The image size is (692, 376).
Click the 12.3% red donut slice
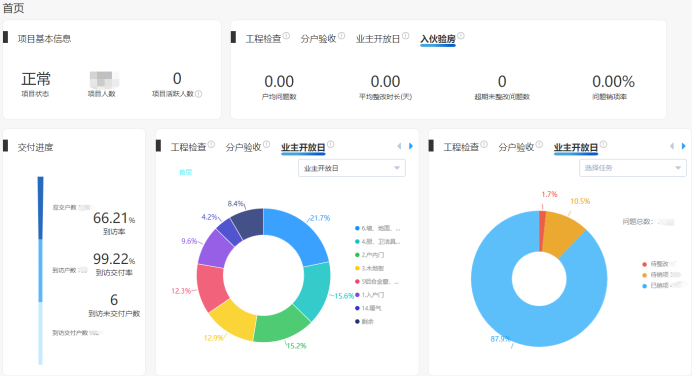pyautogui.click(x=211, y=287)
